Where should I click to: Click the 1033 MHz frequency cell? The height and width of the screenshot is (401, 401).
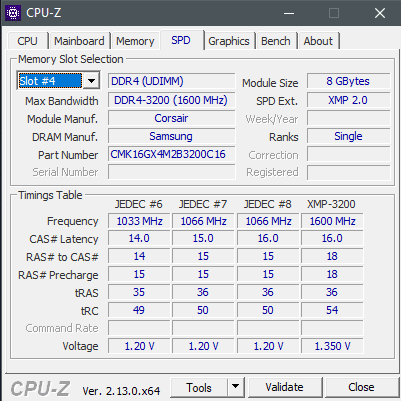pos(139,221)
